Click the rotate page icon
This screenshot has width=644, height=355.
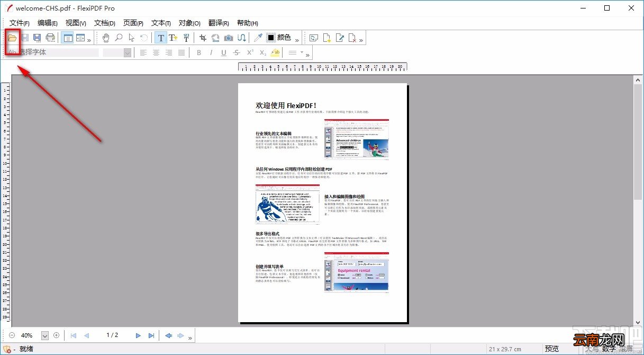(x=313, y=38)
